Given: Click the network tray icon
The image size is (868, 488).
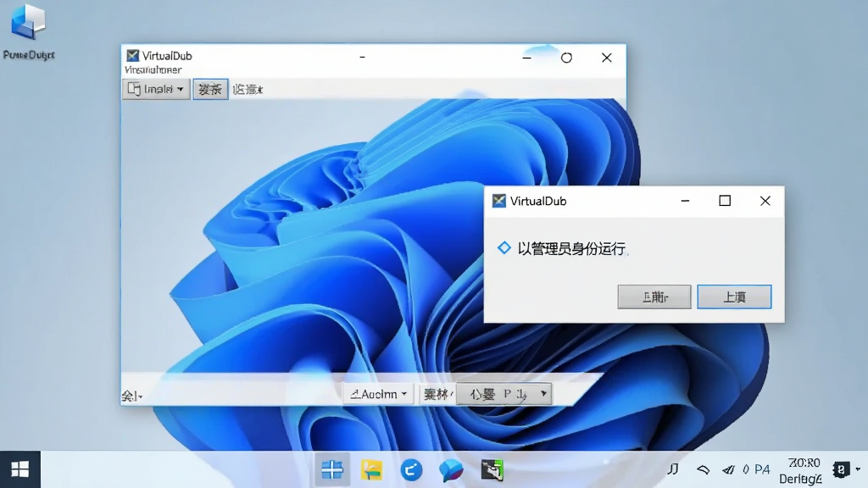Looking at the screenshot, I should (703, 469).
